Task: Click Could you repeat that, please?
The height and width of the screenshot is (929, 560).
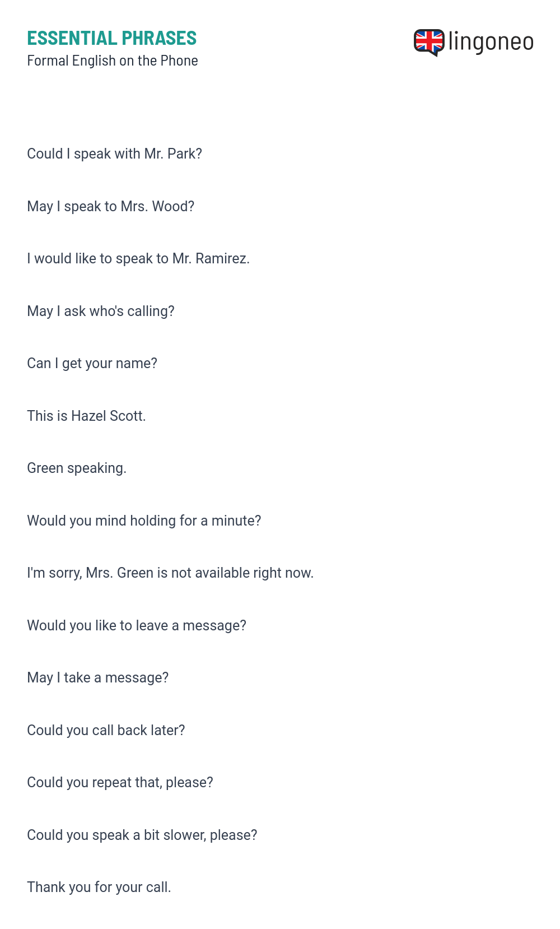Action: [x=120, y=782]
